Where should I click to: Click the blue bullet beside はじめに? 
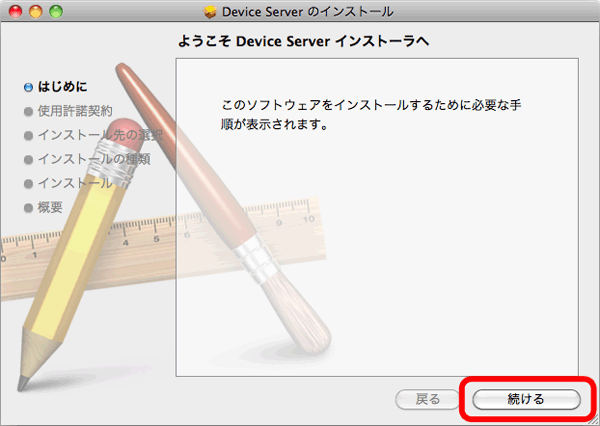28,87
